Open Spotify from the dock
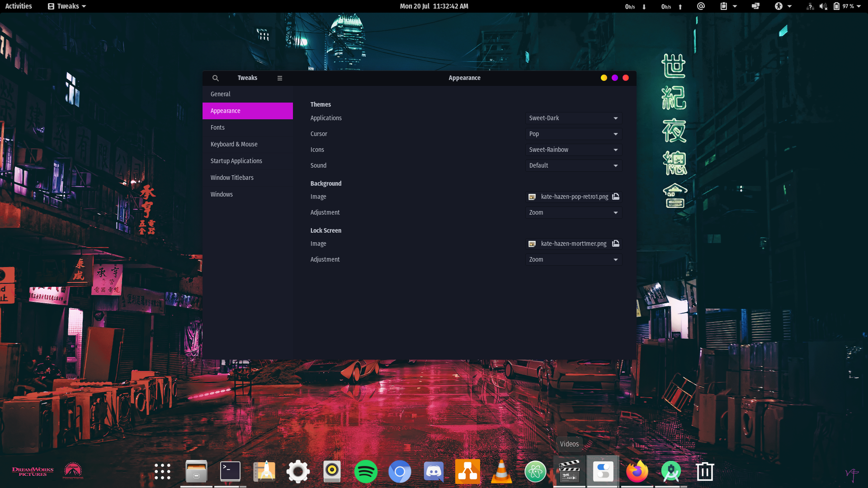 [366, 472]
